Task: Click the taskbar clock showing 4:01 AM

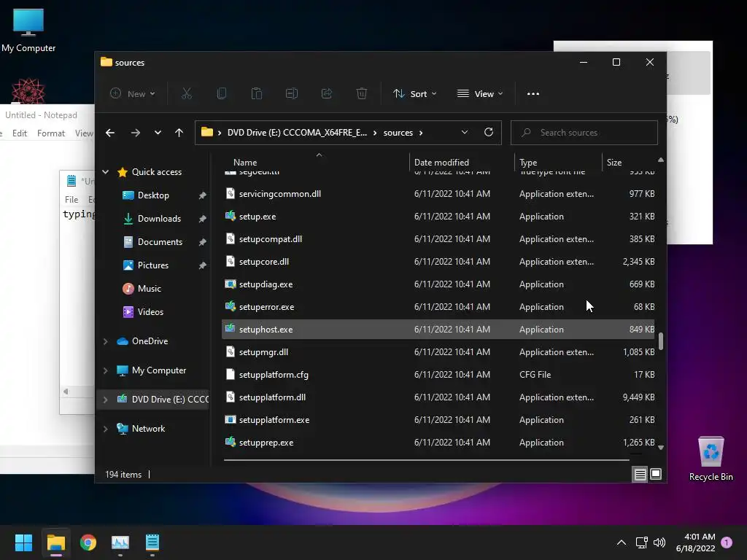Action: pos(695,542)
